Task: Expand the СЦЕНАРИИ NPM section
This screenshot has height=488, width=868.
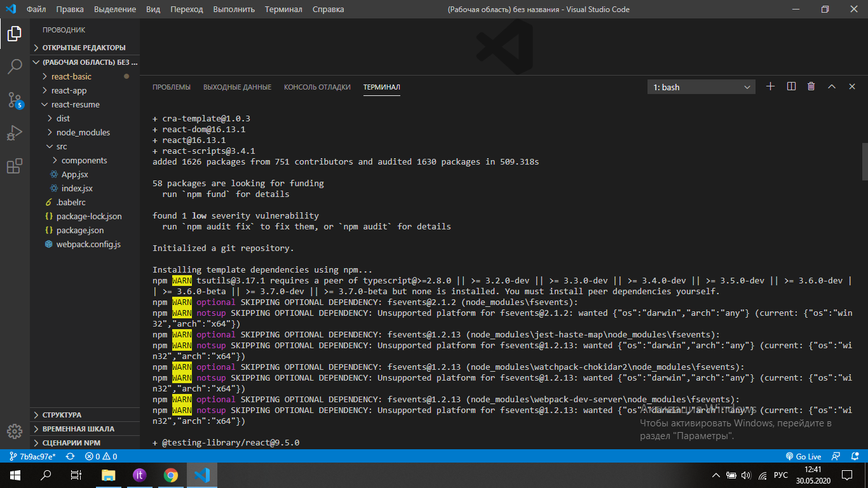Action: (x=85, y=443)
